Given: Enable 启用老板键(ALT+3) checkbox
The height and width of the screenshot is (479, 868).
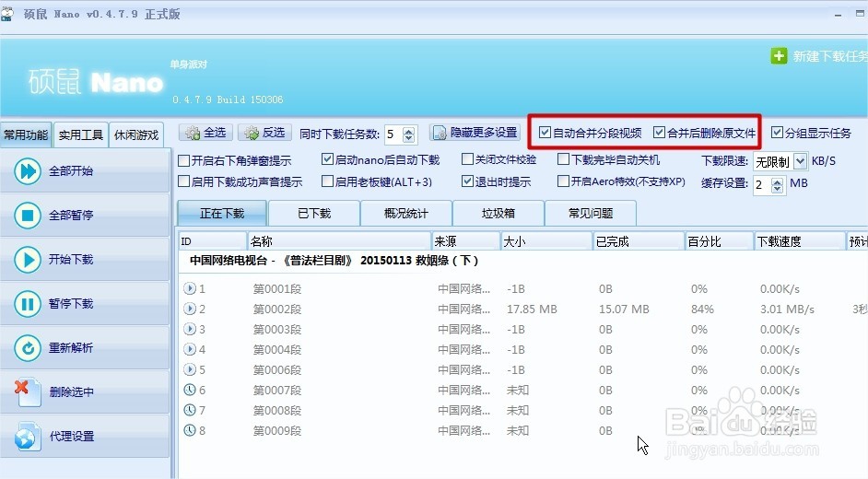Looking at the screenshot, I should (327, 181).
